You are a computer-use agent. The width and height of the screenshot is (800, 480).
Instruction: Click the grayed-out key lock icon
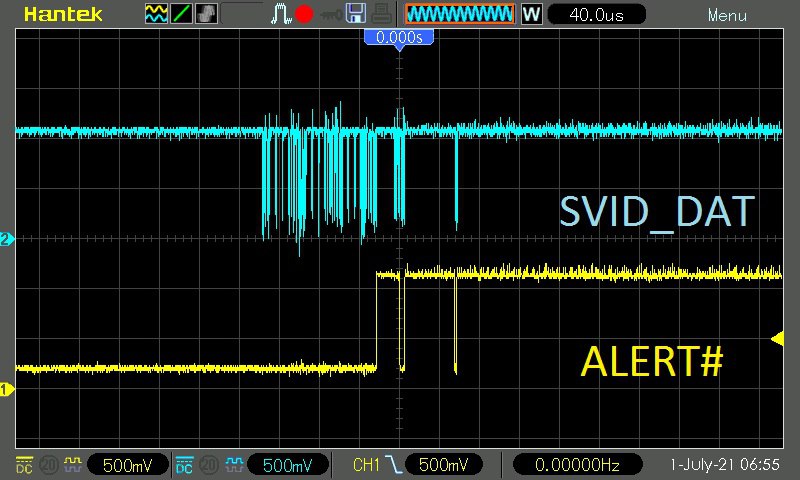point(331,15)
